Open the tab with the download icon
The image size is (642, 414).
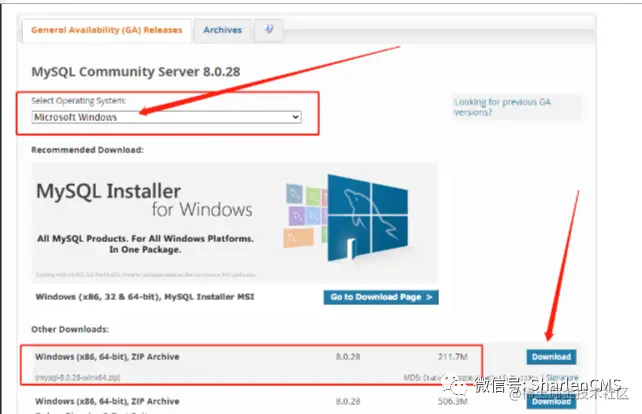click(x=269, y=30)
